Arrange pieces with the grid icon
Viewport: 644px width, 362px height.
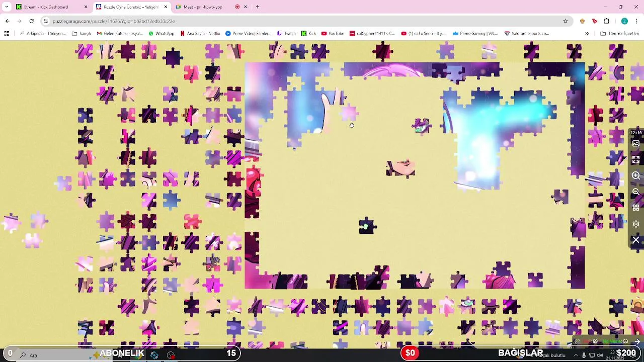coord(636,208)
